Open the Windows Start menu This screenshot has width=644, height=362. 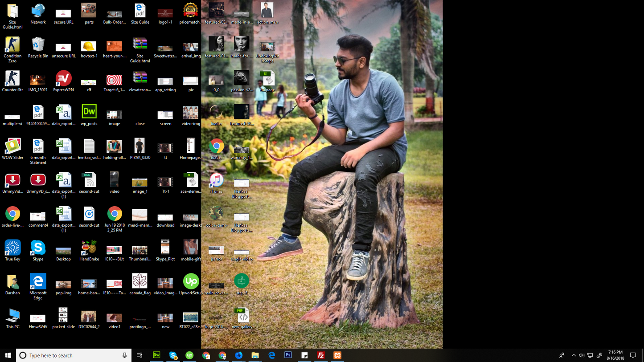coord(8,355)
